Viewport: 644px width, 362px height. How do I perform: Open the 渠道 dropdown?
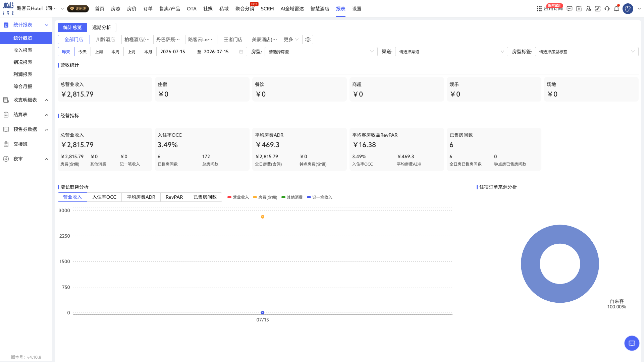(x=451, y=52)
